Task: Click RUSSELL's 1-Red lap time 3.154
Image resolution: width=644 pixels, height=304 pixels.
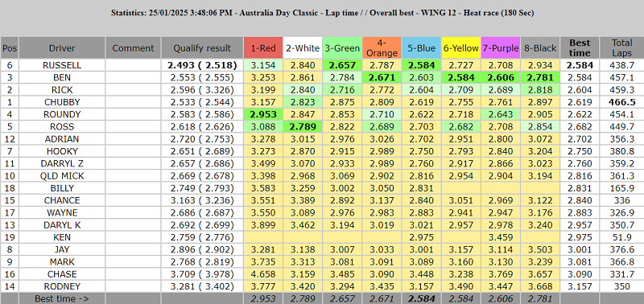Action: (263, 65)
